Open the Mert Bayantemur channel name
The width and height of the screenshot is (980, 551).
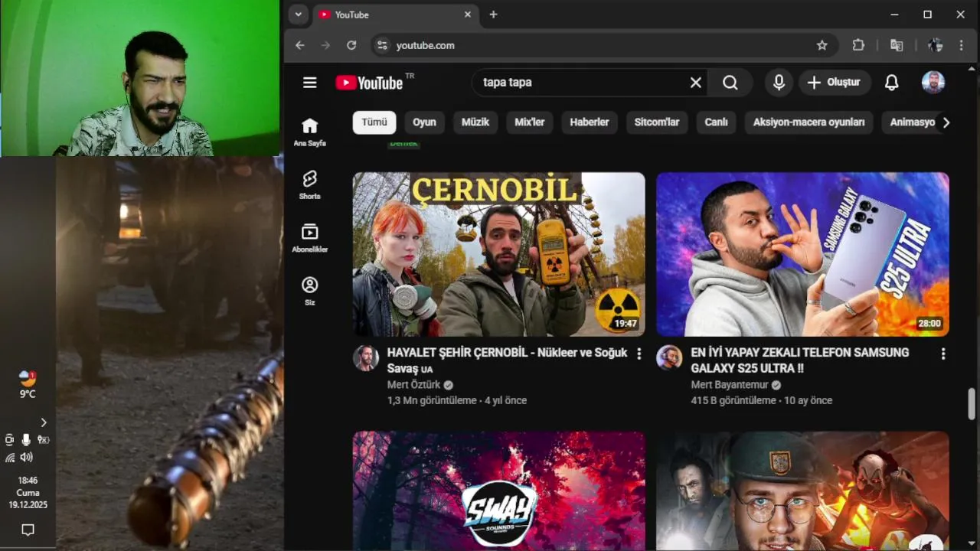point(729,385)
